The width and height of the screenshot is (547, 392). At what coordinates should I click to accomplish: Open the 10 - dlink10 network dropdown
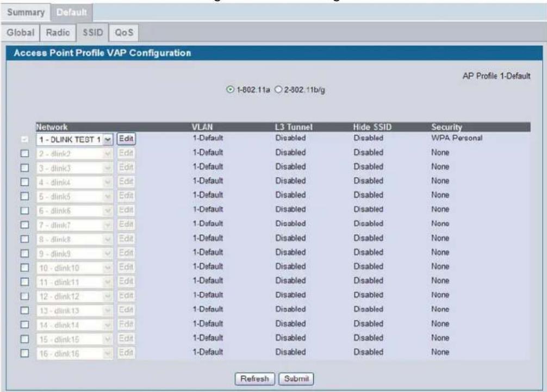point(74,268)
